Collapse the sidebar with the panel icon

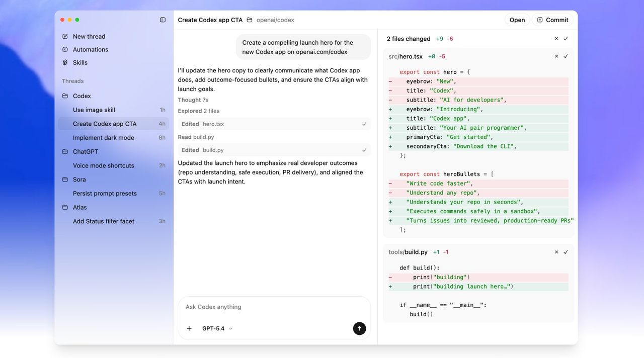point(162,19)
